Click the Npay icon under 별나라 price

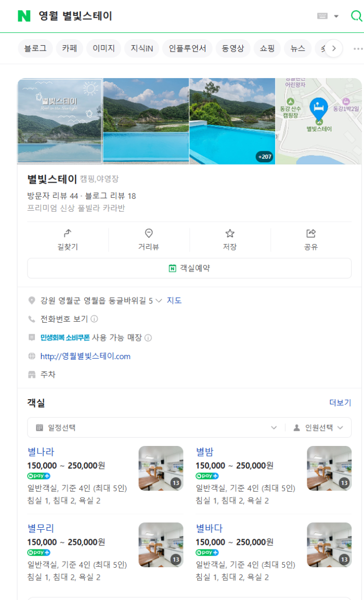37,476
